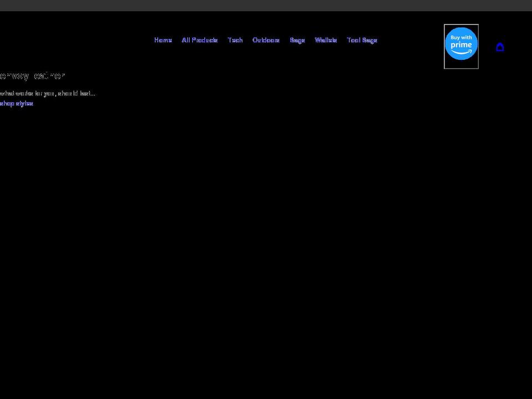Click the Buy with Prime badge
Viewport: 532px width, 399px height.
(461, 46)
